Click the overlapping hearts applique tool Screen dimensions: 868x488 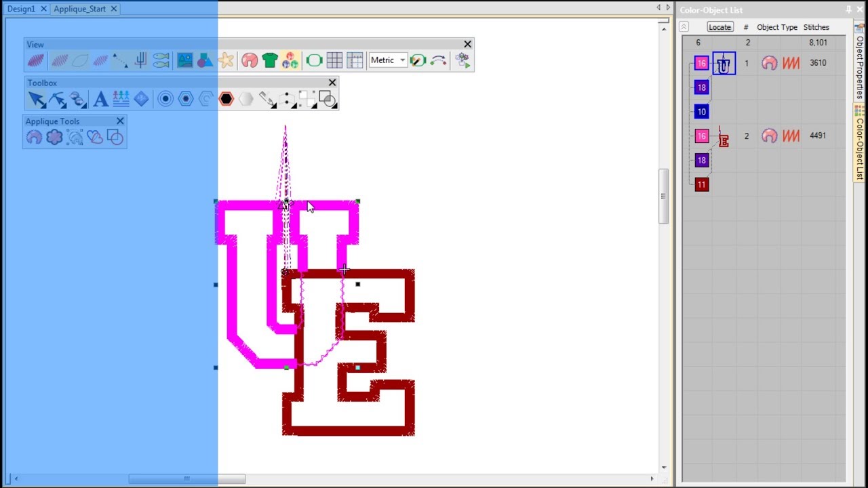(95, 138)
